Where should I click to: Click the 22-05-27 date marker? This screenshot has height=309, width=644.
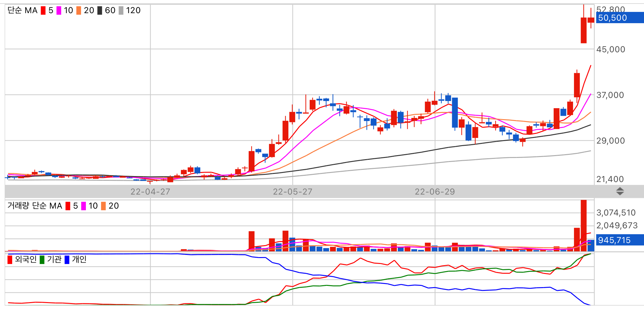pyautogui.click(x=293, y=192)
